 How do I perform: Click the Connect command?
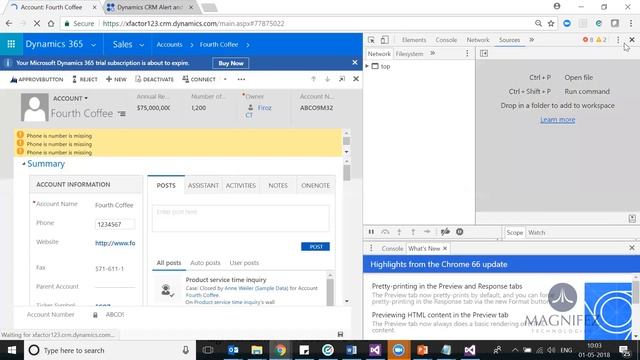199,79
